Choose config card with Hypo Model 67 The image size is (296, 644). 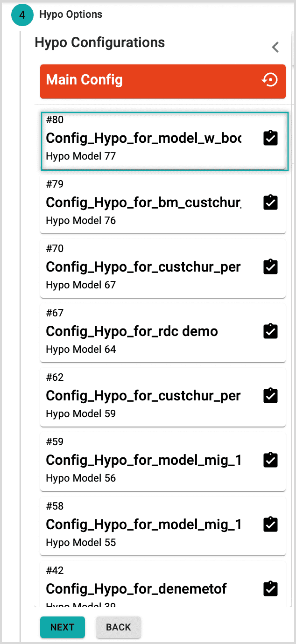[x=163, y=268]
